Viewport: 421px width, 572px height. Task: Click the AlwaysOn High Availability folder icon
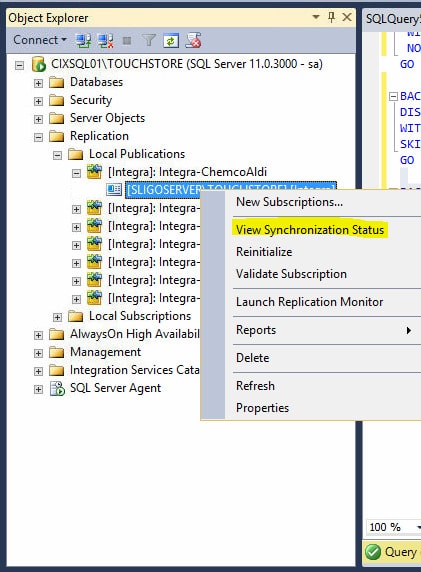[57, 334]
